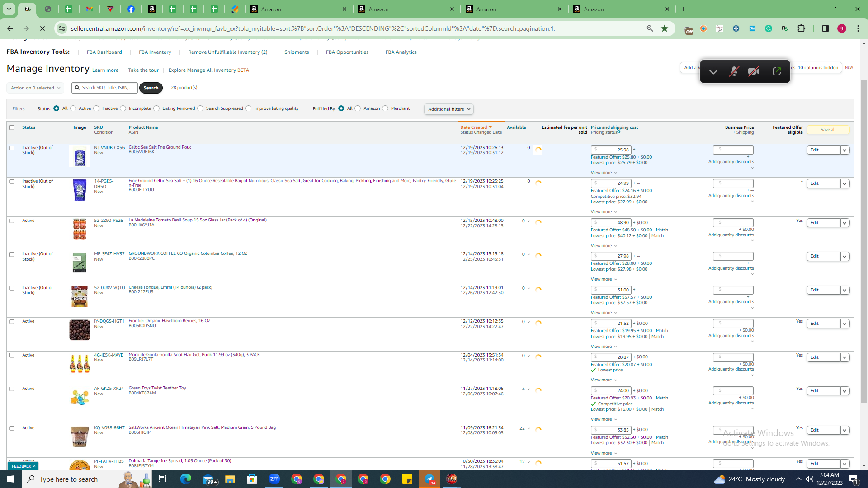Image resolution: width=868 pixels, height=488 pixels.
Task: Click the Take the tour link
Action: pyautogui.click(x=143, y=70)
